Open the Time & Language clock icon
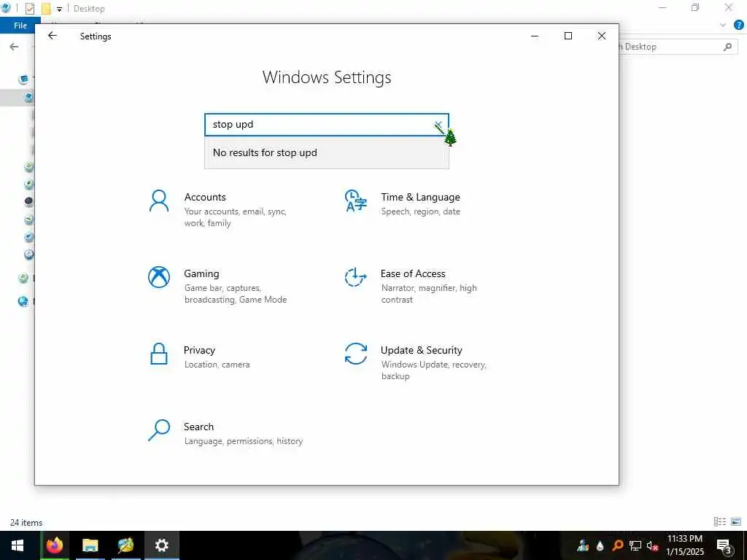Image resolution: width=747 pixels, height=560 pixels. pos(355,201)
